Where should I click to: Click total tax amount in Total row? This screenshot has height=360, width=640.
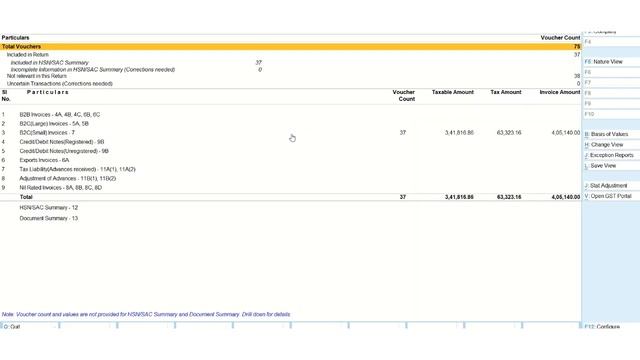[509, 197]
